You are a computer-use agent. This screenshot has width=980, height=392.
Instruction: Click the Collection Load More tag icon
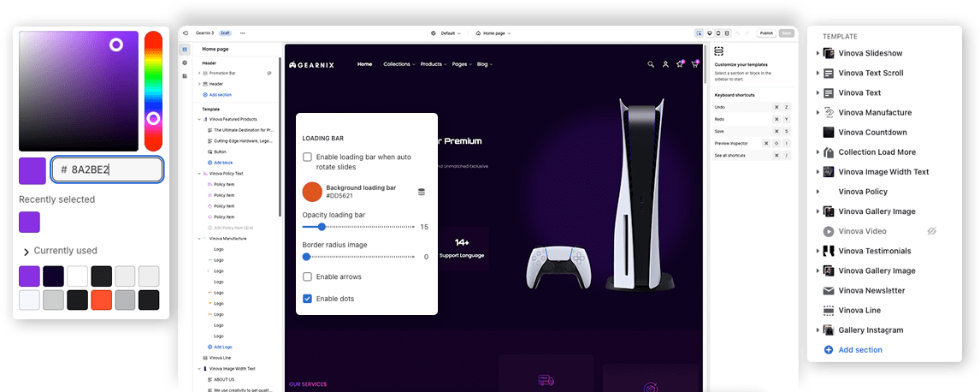829,152
